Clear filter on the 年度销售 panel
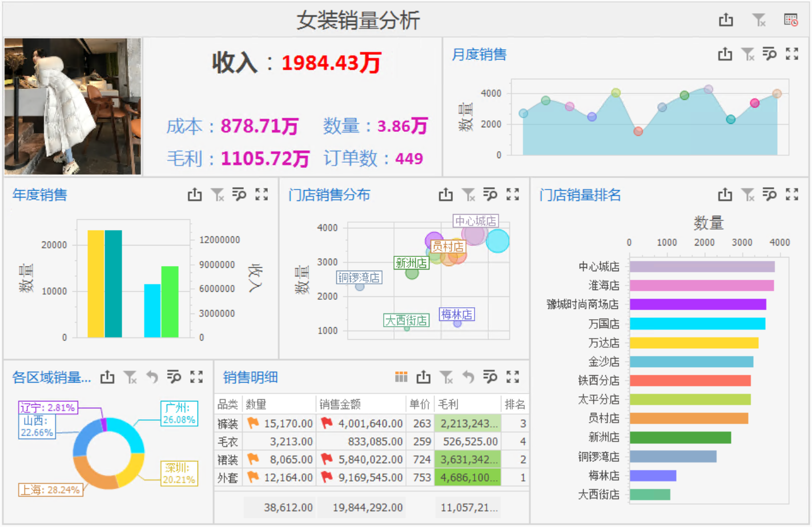 [218, 195]
